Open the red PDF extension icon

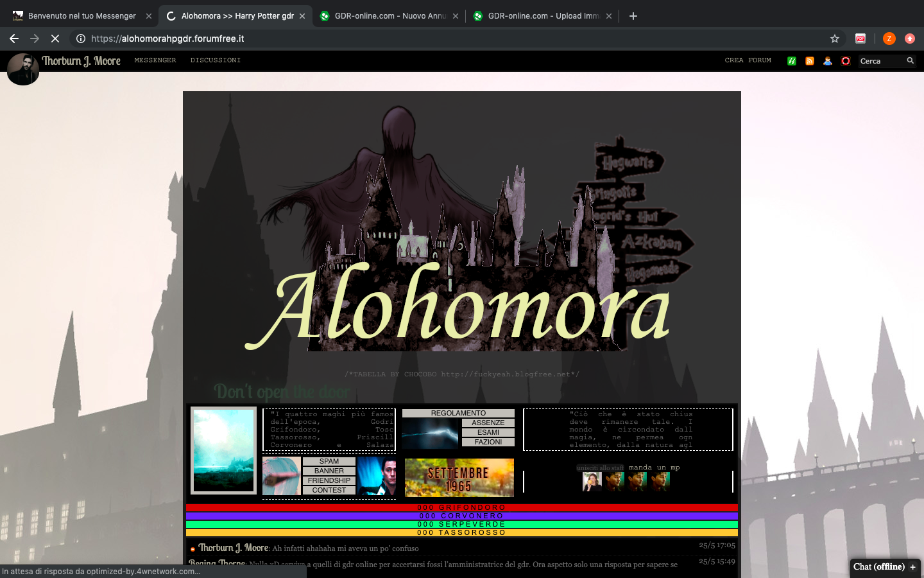(860, 39)
